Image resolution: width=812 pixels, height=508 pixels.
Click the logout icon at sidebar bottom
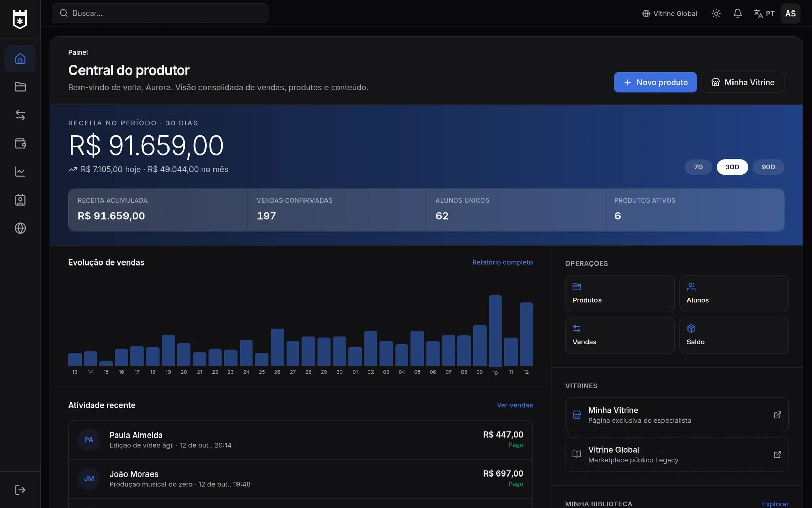pyautogui.click(x=20, y=490)
